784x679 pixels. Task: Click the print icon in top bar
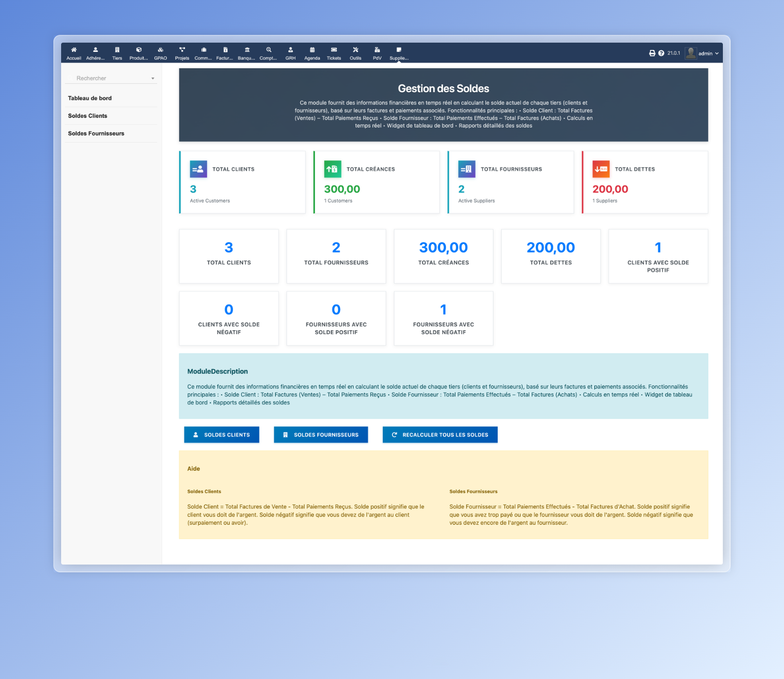(x=652, y=53)
